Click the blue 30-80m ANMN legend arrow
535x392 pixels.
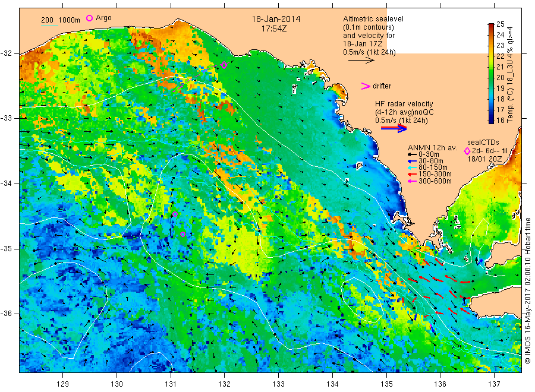(412, 161)
